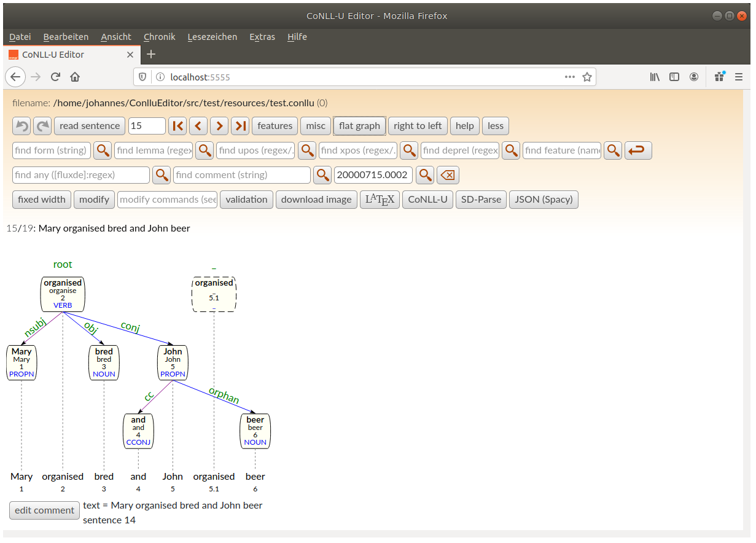Screen dimensions: 756x543
Task: Search by feature magnifier icon
Action: [x=613, y=150]
